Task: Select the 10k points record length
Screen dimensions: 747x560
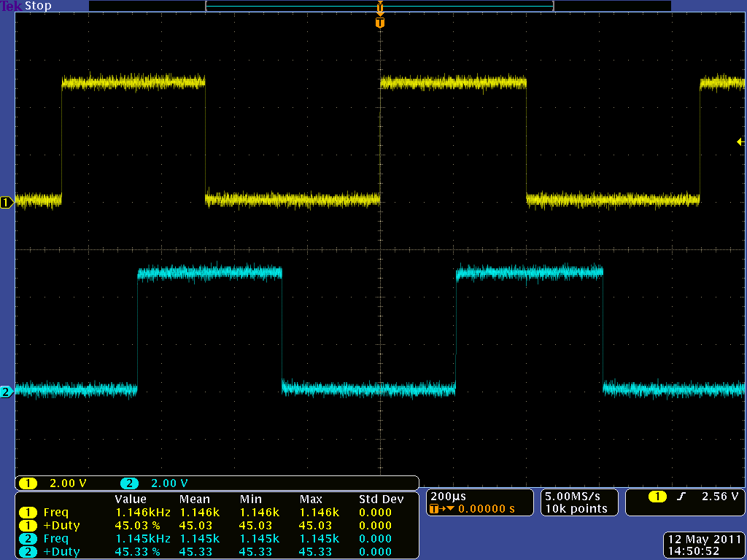Action: [x=577, y=509]
